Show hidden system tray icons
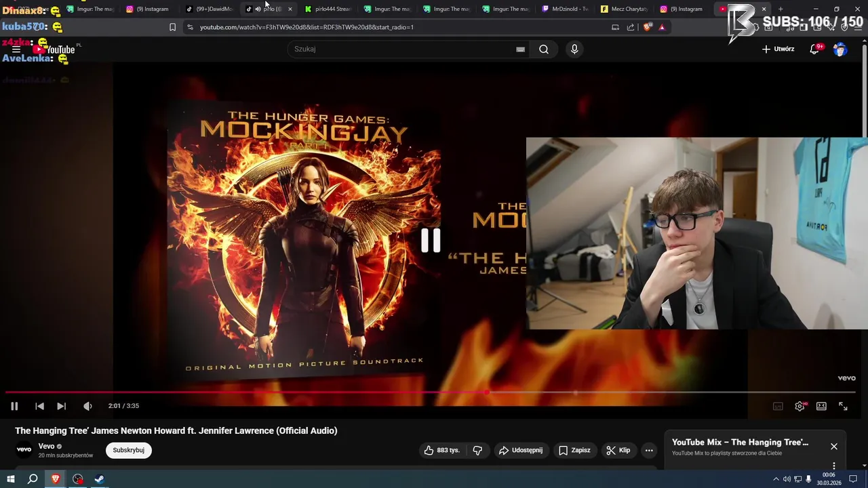The height and width of the screenshot is (488, 868). [x=776, y=479]
